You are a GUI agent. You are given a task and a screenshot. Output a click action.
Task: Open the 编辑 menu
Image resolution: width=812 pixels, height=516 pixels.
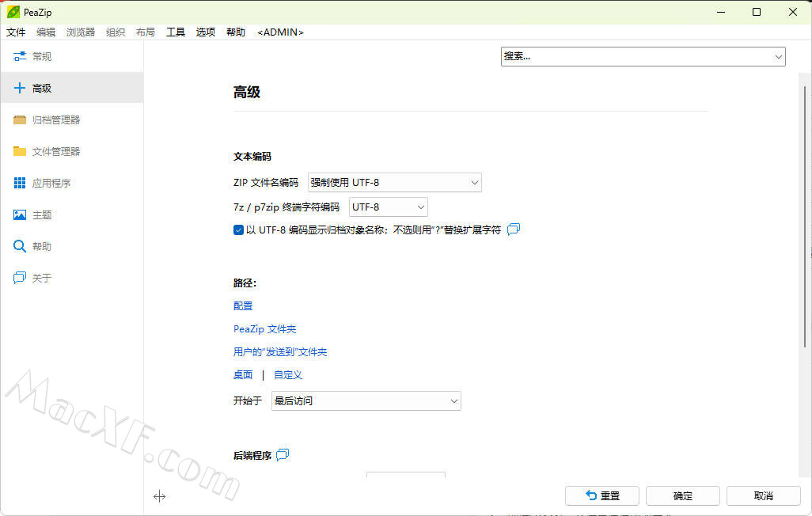click(46, 32)
